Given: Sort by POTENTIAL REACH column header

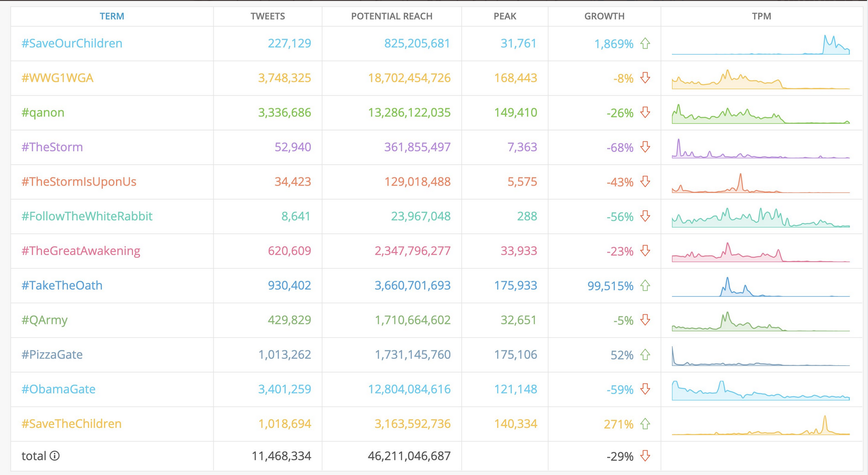Looking at the screenshot, I should point(391,16).
